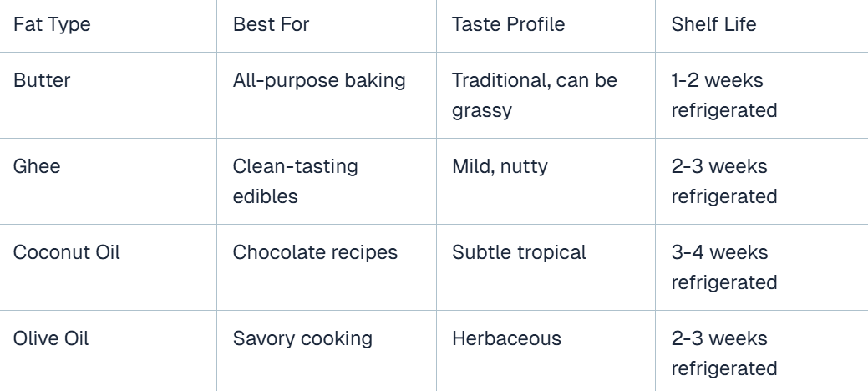Select the Butter cell

[x=108, y=95]
